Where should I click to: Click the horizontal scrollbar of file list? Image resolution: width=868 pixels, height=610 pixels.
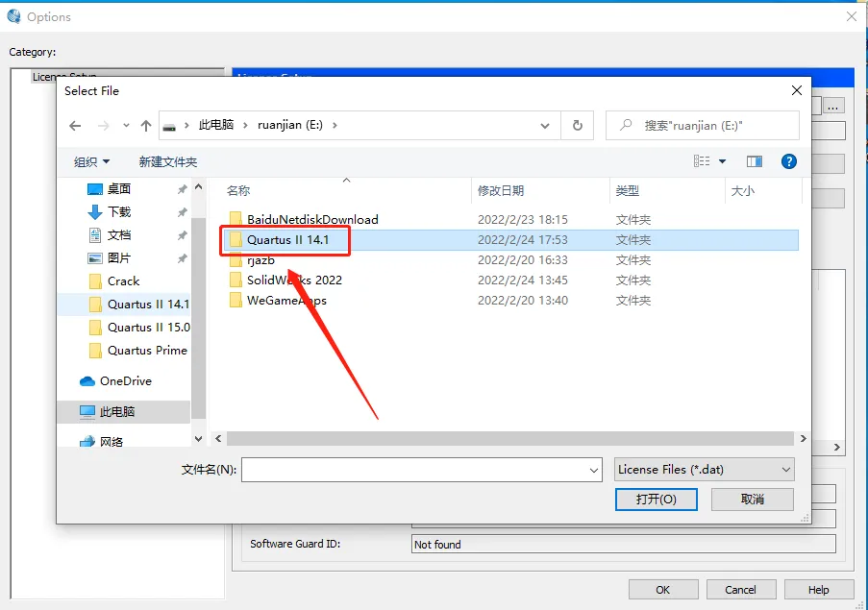(509, 439)
